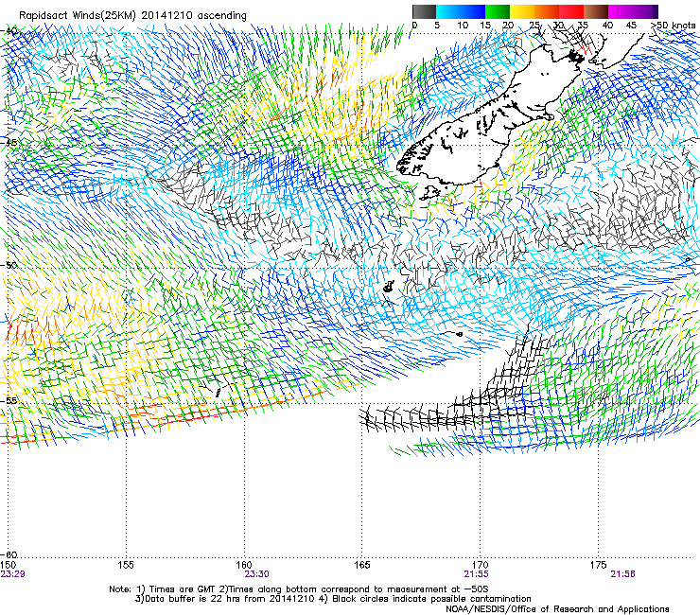Click the legend label '>50 knots'
The image size is (700, 615).
coord(674,25)
